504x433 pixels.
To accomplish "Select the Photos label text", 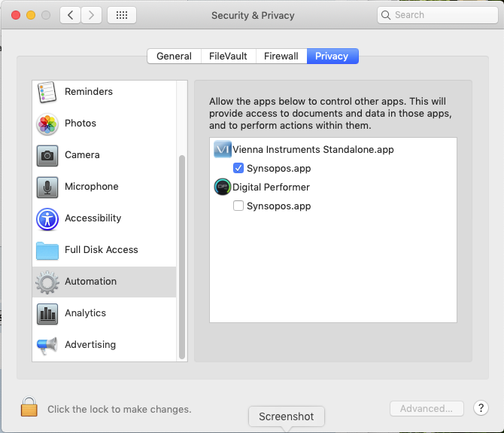I will click(80, 123).
